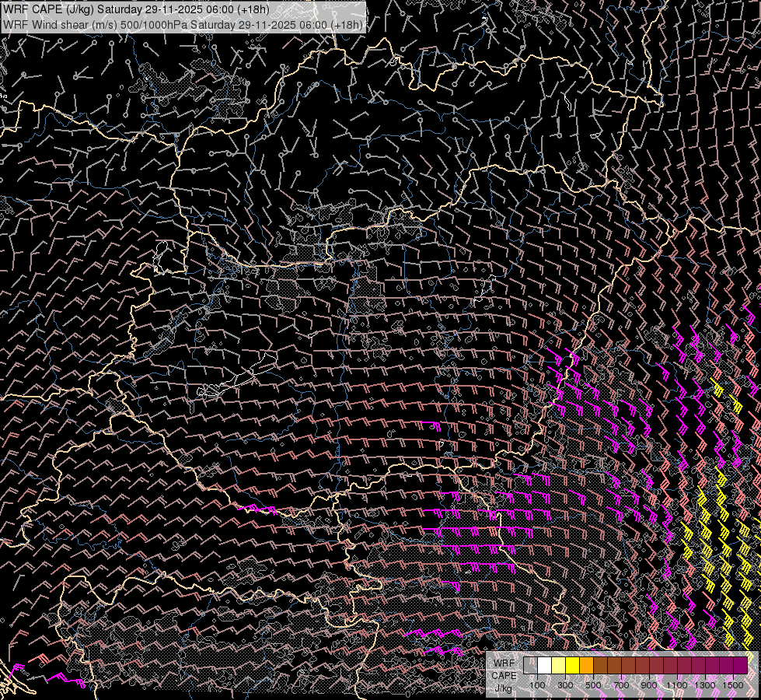Screen dimensions: 761x700
Task: Click the J/kg unit label in legend
Action: 503,688
